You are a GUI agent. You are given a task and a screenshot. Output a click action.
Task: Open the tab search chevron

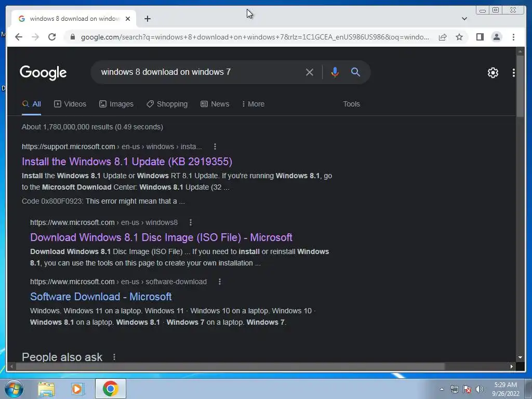pyautogui.click(x=464, y=19)
